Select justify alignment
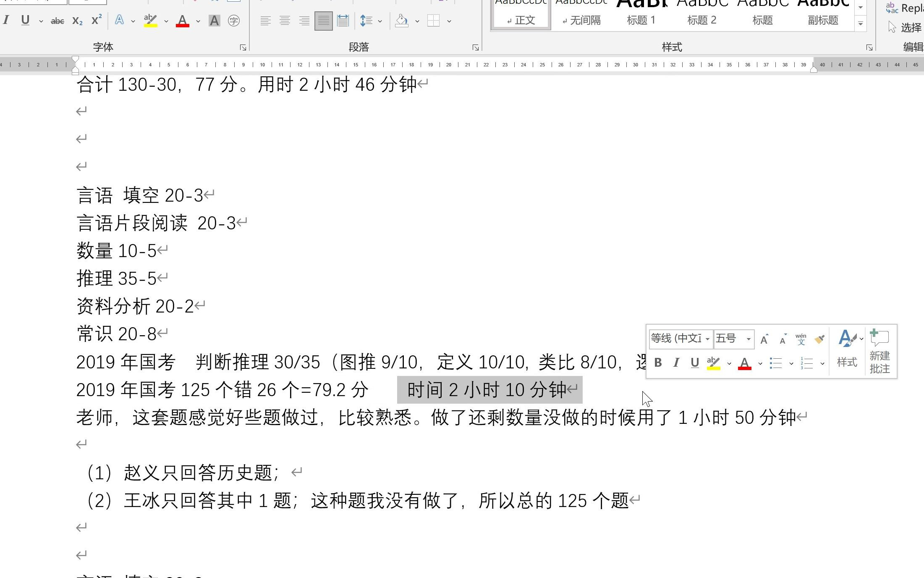The image size is (924, 578). coord(323,21)
